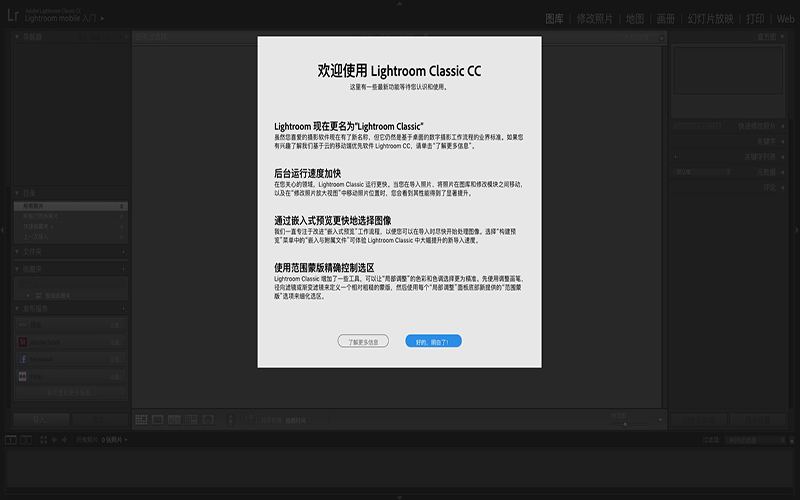Collapse the 发布服务 (Publish Services) panel
Image resolution: width=800 pixels, height=500 pixels.
(17, 308)
